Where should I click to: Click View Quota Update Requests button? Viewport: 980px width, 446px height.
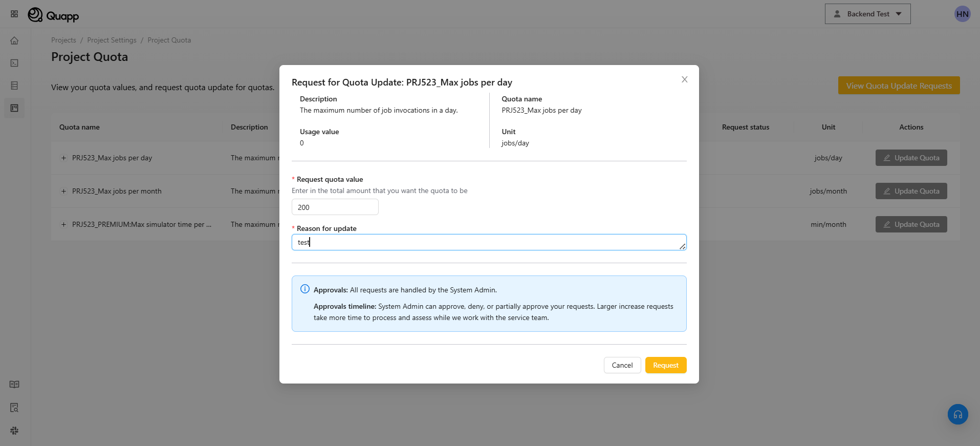pos(899,86)
